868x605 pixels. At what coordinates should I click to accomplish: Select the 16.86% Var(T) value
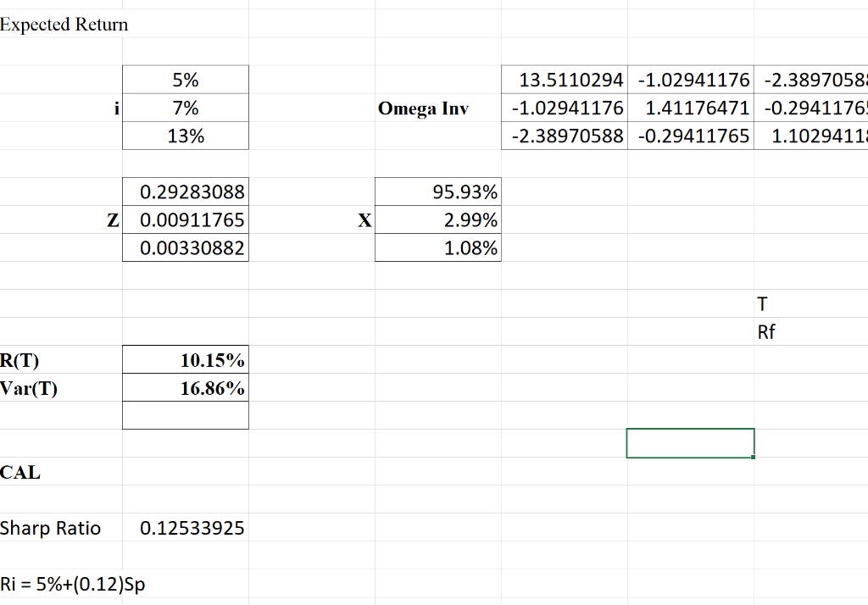tap(185, 387)
